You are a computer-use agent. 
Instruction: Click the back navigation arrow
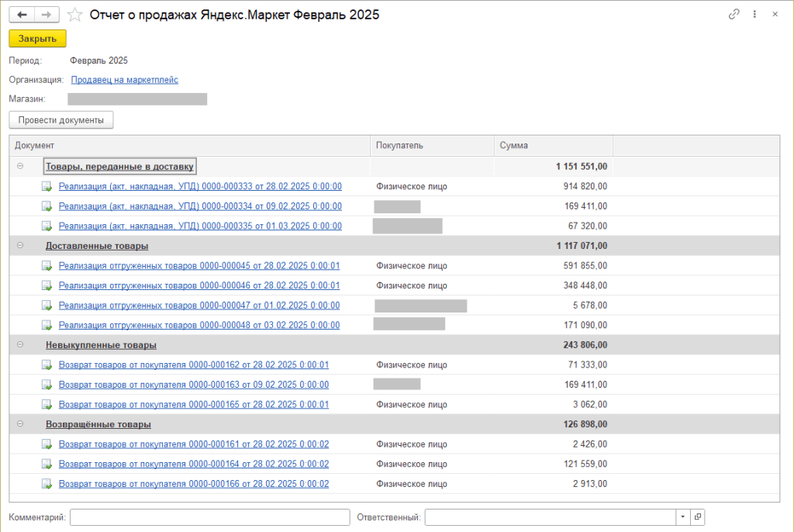tap(21, 15)
